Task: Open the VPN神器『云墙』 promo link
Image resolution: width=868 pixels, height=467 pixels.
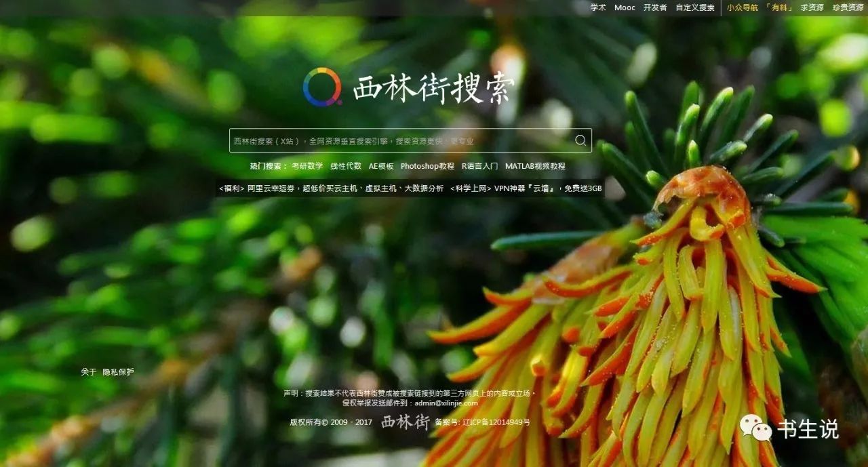Action: click(526, 188)
